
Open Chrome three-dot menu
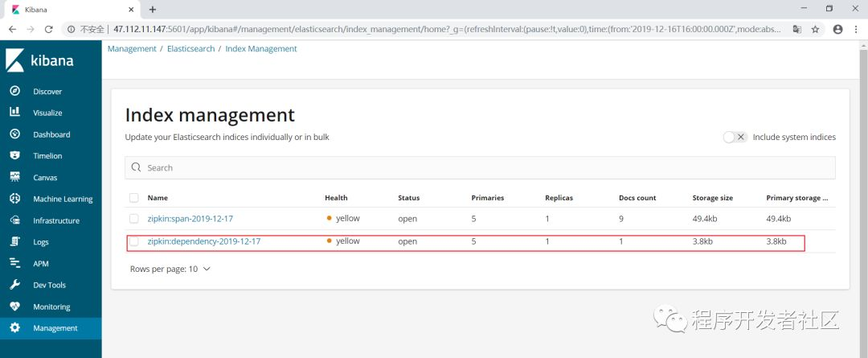(857, 30)
